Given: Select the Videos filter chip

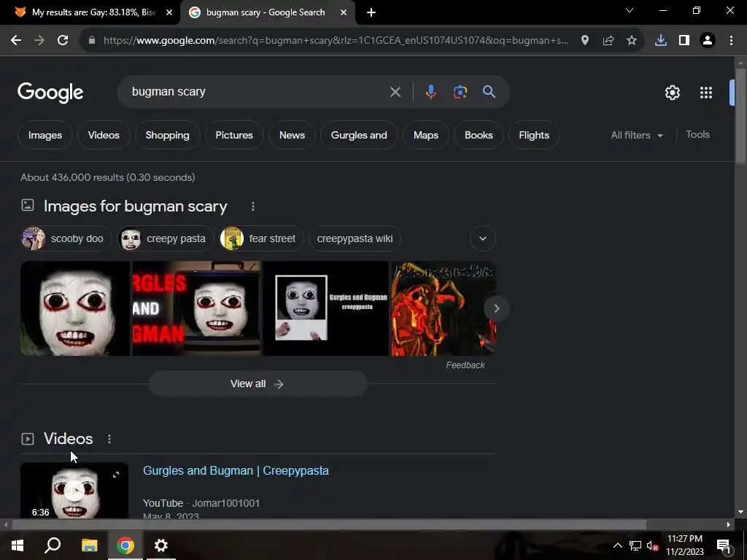Looking at the screenshot, I should point(104,135).
